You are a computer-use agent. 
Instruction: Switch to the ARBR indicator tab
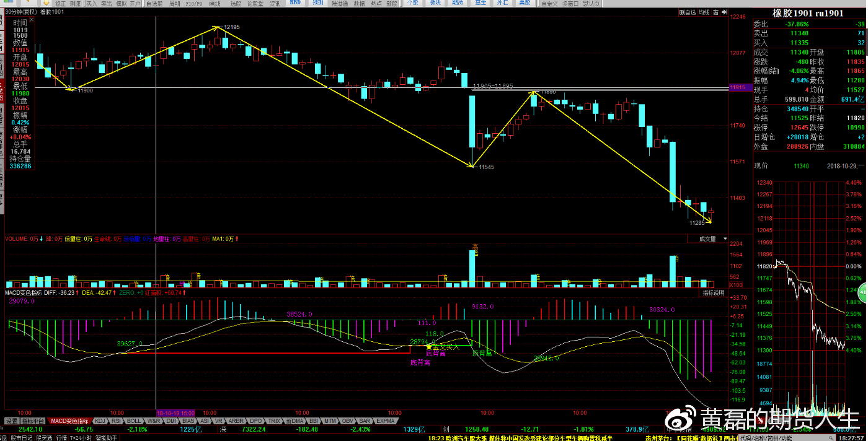[x=236, y=421]
